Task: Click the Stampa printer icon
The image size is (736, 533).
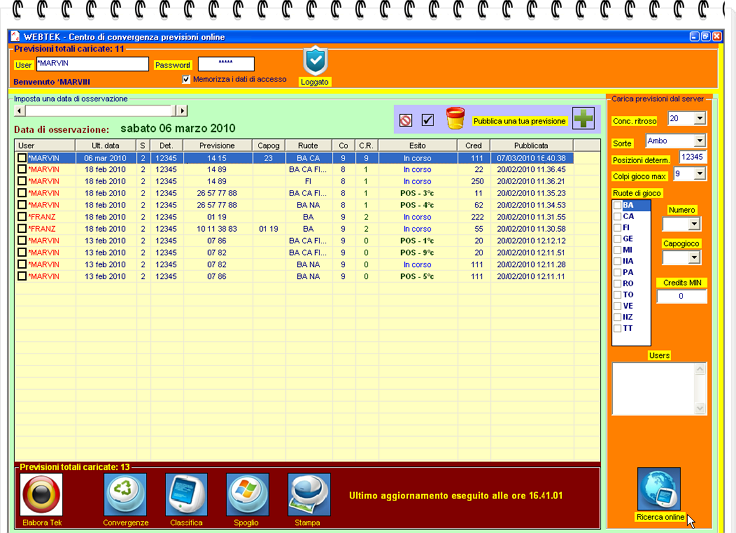Action: coord(308,495)
